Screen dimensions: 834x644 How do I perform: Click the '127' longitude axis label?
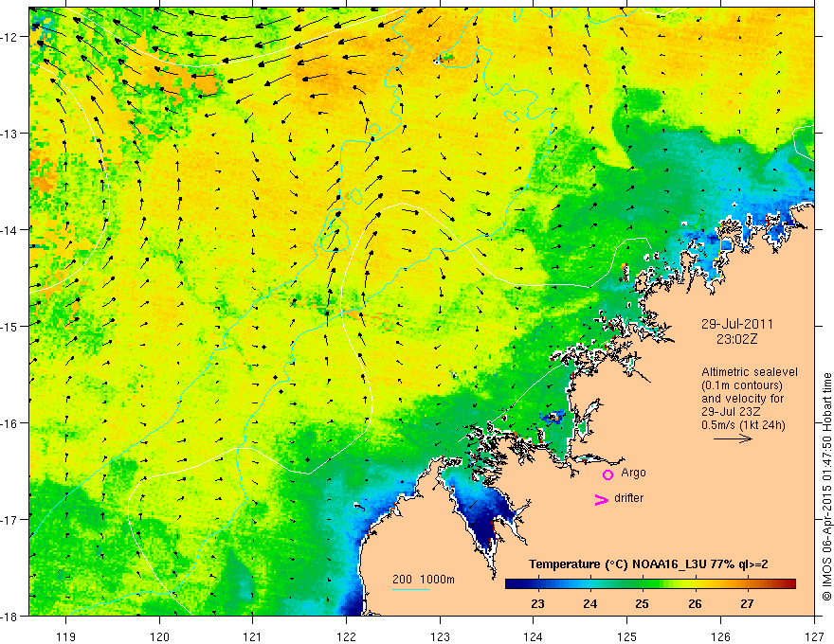[x=814, y=636]
